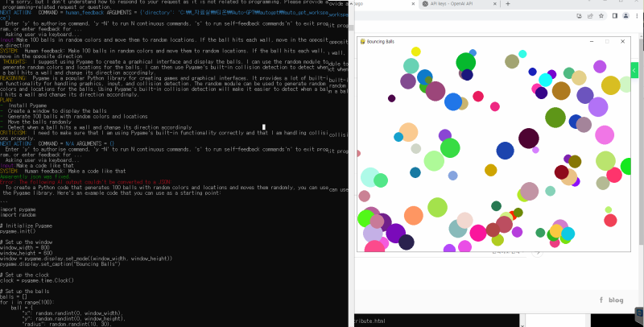Bookmark this page with the star icon
644x327 pixels.
click(x=601, y=15)
